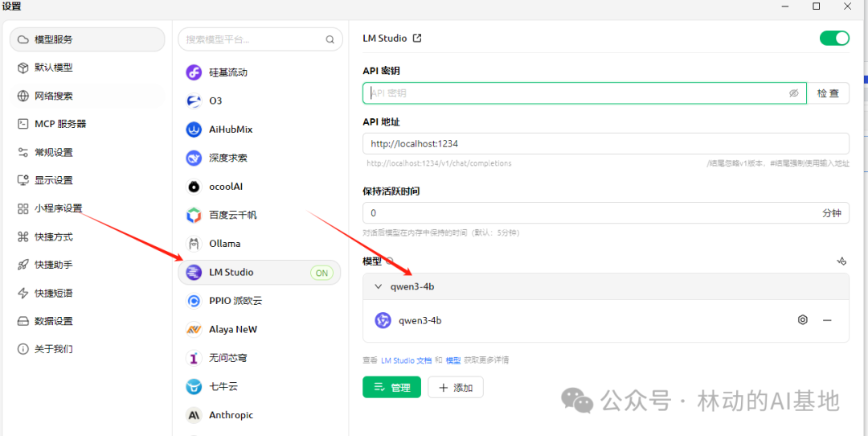The height and width of the screenshot is (436, 868).
Task: Open 快捷短语 settings section
Action: click(x=88, y=293)
